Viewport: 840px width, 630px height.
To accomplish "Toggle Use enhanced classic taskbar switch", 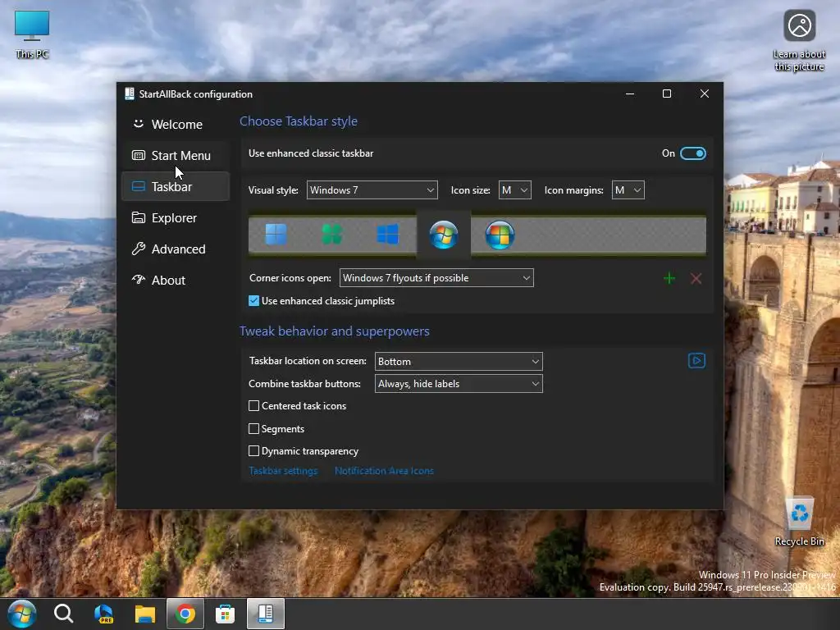I will point(693,153).
